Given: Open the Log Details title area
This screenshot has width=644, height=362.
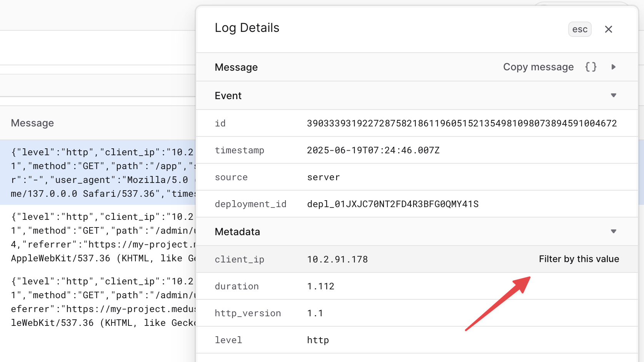Looking at the screenshot, I should (247, 27).
